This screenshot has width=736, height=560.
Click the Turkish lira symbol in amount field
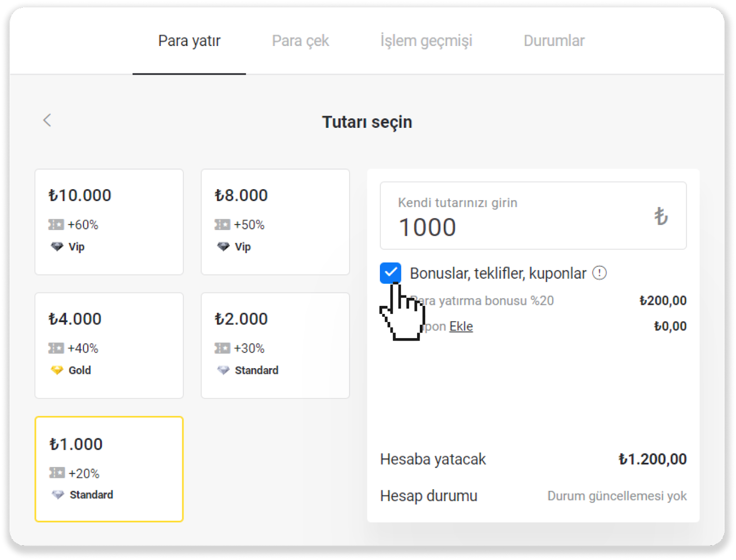tap(661, 216)
